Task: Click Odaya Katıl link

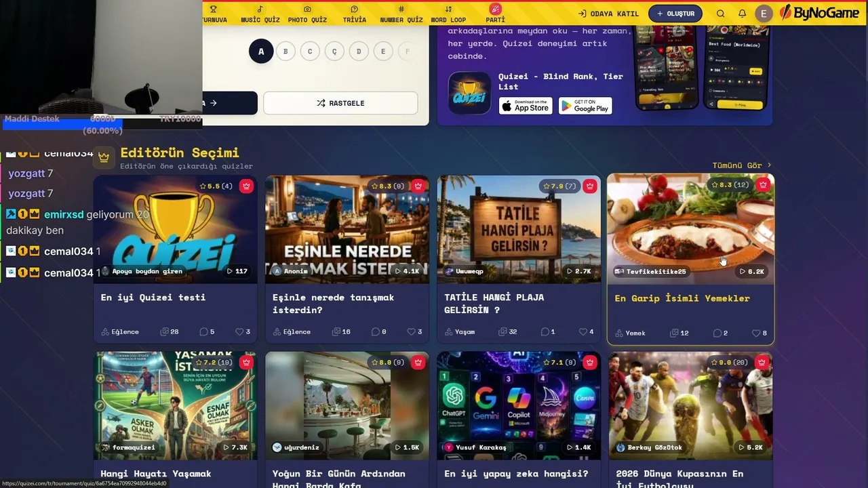Action: (608, 14)
